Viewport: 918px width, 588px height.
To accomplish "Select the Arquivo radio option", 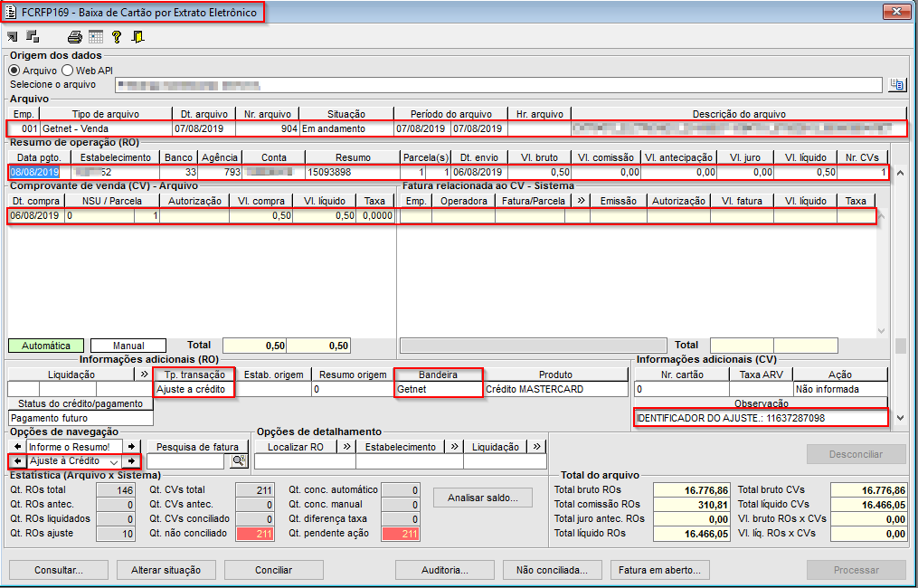I will tap(14, 71).
